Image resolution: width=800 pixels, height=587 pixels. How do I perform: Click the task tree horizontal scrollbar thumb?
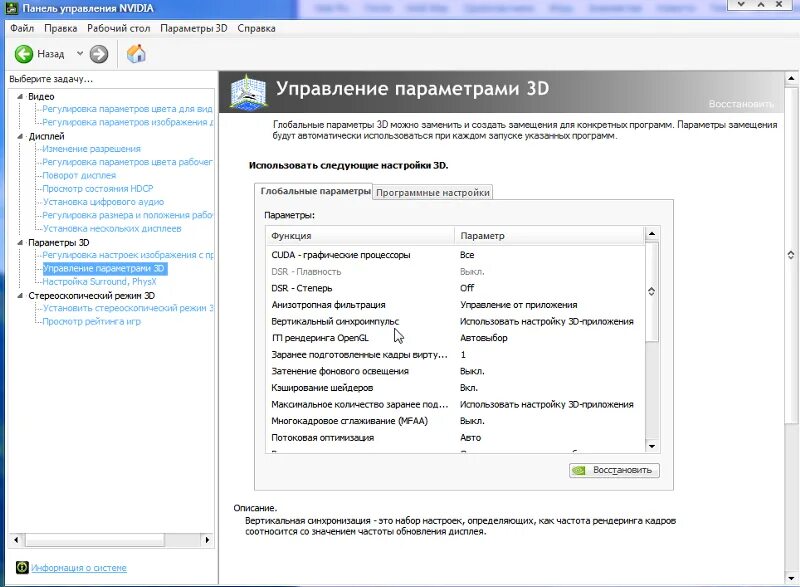tap(95, 540)
